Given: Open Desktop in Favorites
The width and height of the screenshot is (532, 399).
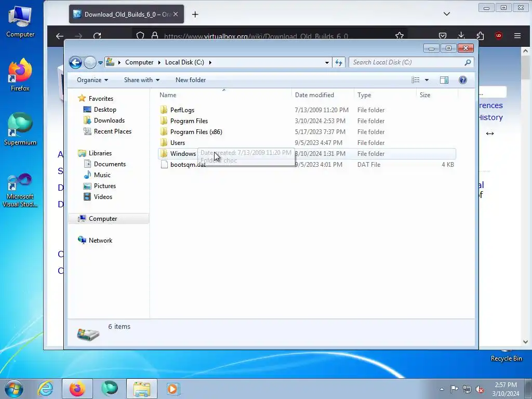Looking at the screenshot, I should pyautogui.click(x=105, y=110).
